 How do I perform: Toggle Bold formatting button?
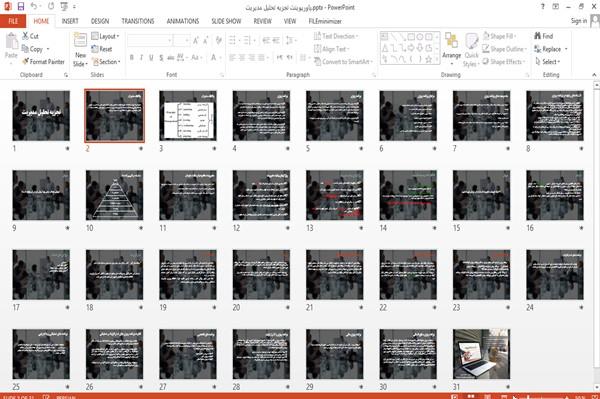click(x=132, y=57)
